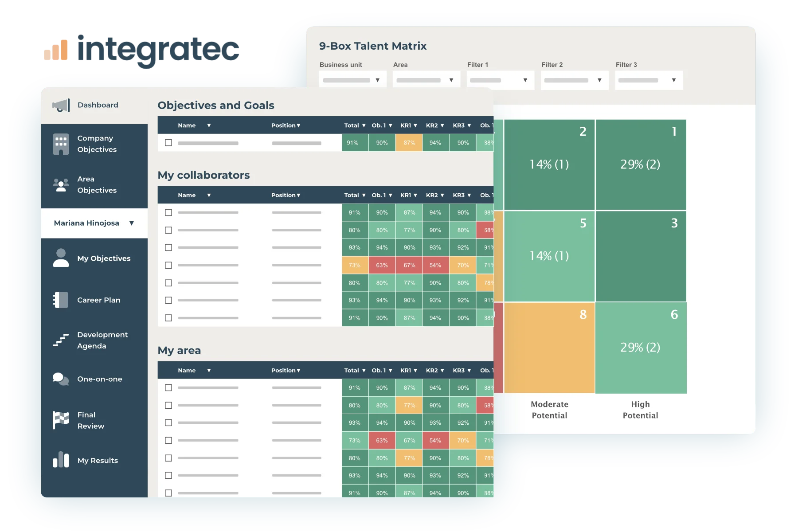Click the Final Review checkered flag icon
Image resolution: width=798 pixels, height=532 pixels.
pyautogui.click(x=61, y=420)
